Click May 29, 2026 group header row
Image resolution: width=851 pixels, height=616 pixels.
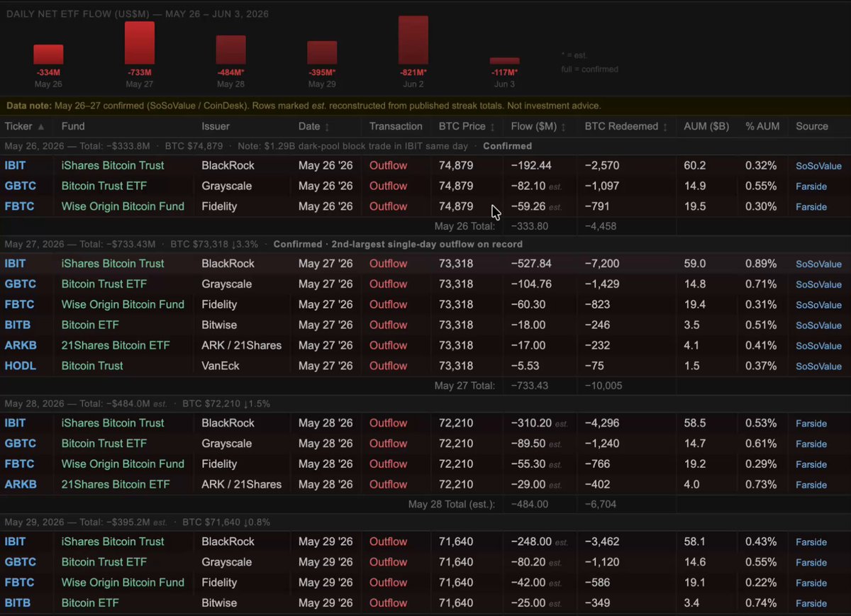425,522
